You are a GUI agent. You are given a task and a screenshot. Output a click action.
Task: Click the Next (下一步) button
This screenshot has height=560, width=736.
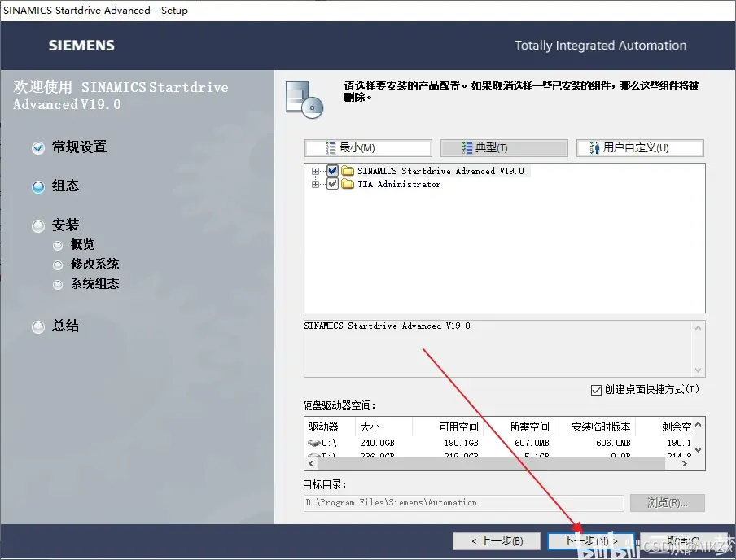click(590, 541)
